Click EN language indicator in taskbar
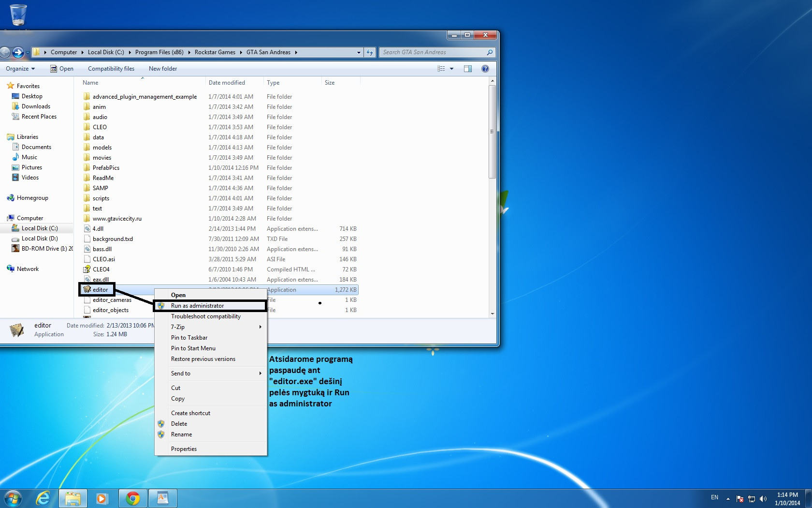812x508 pixels. click(714, 497)
